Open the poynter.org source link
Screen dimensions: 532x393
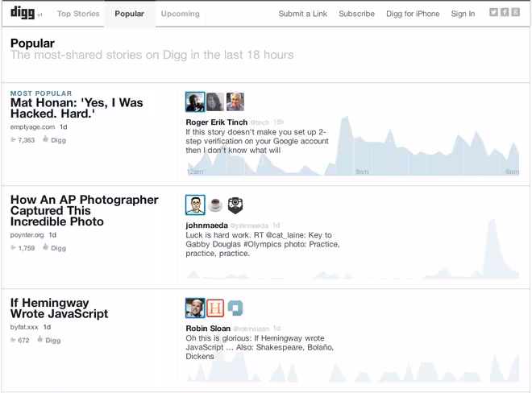pyautogui.click(x=27, y=234)
